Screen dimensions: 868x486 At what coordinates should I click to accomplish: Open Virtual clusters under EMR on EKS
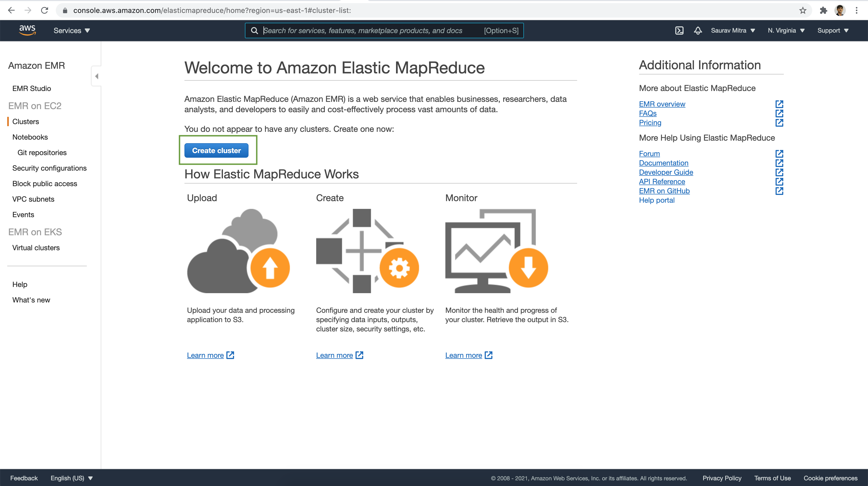point(36,248)
